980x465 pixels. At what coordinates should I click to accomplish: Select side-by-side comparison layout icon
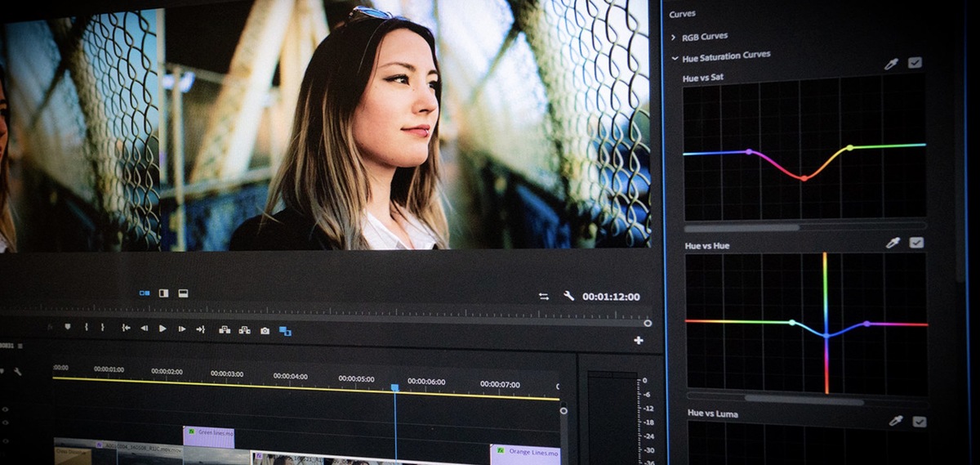click(x=145, y=293)
